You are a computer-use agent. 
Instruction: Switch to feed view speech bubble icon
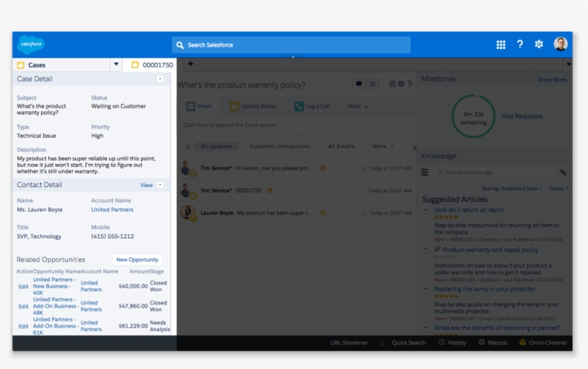click(359, 84)
